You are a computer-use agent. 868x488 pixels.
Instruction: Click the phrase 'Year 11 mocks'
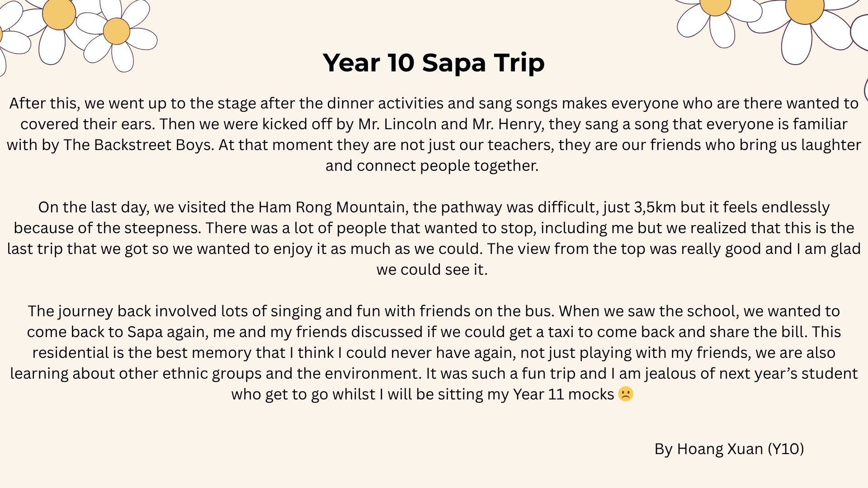pos(563,394)
